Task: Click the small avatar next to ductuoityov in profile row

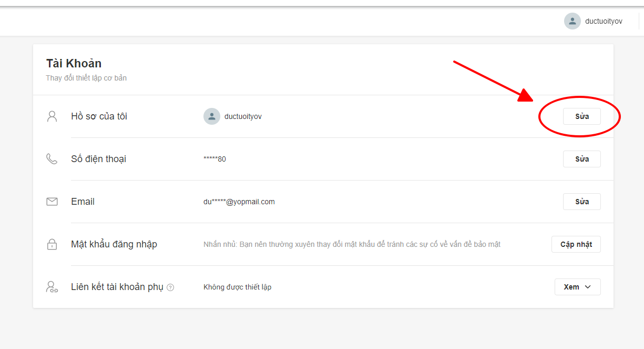Action: point(211,116)
